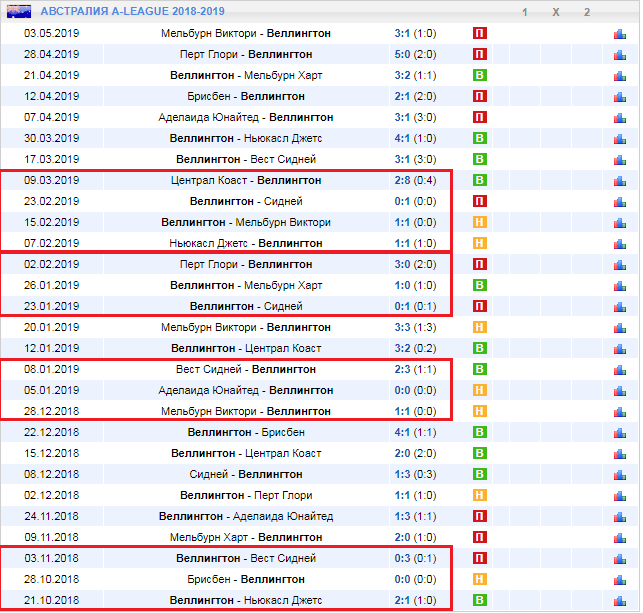Open stats chart icon for 09.03.2019 match
The height and width of the screenshot is (613, 643).
click(620, 181)
